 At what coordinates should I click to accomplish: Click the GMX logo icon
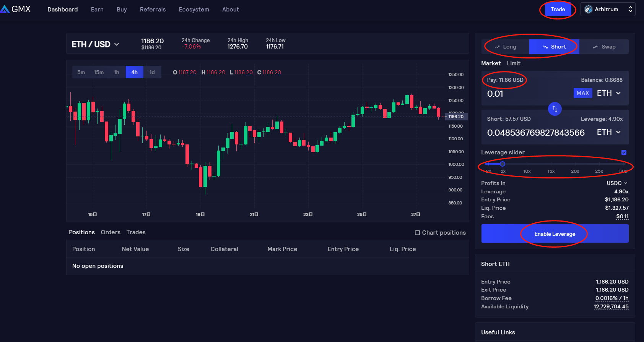tap(5, 9)
